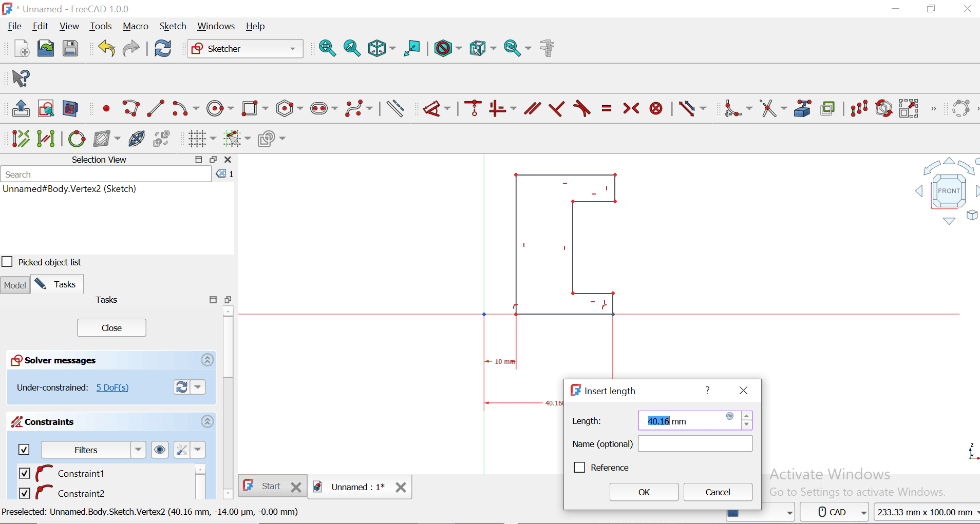Click the What's This help cursor
This screenshot has width=980, height=524.
21,79
